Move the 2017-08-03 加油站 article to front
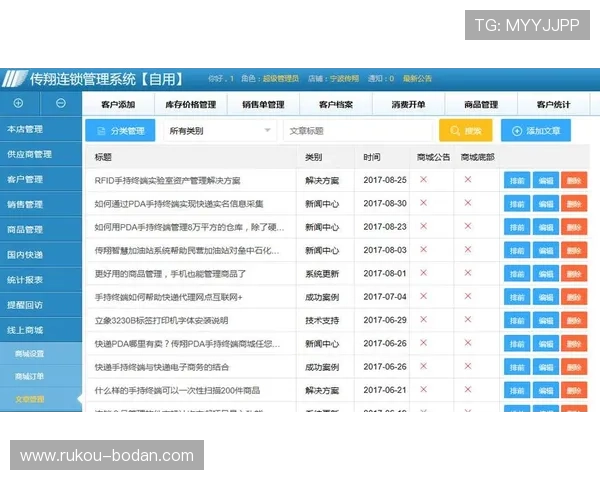 517,250
